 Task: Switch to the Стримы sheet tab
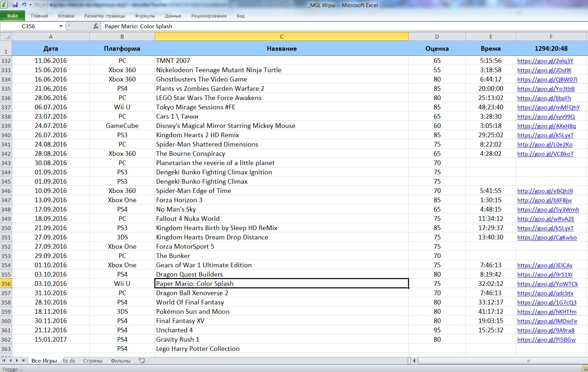(x=93, y=361)
